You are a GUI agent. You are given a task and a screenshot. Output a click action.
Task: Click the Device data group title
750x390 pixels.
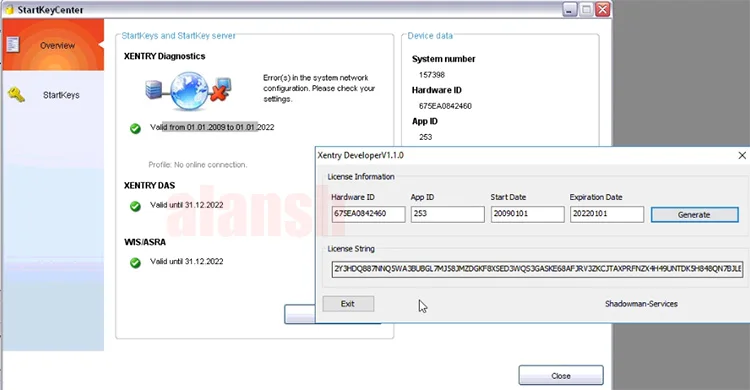[x=430, y=36]
